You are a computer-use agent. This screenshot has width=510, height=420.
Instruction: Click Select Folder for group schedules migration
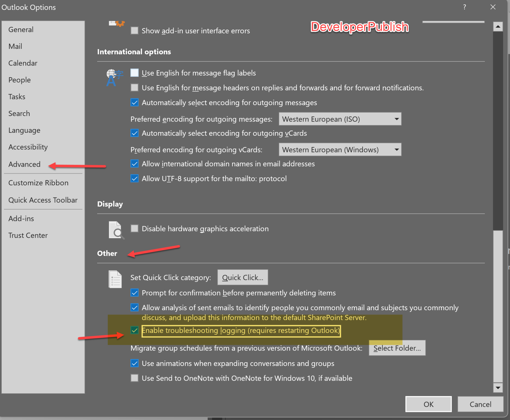397,348
